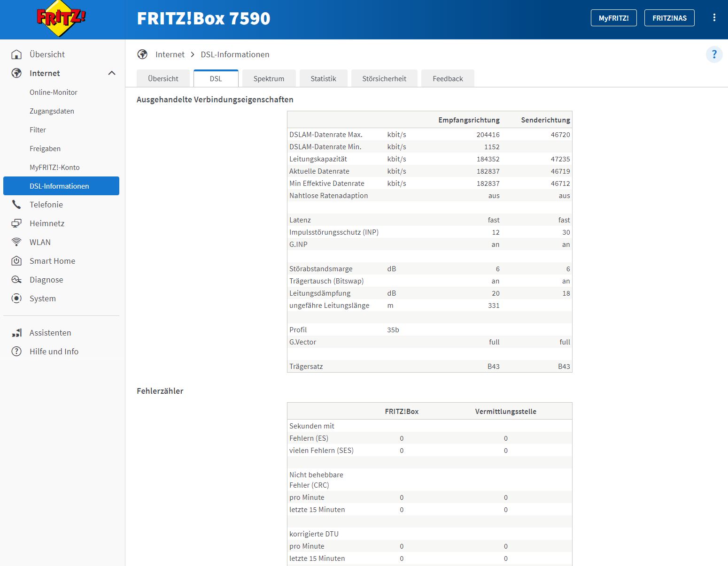
Task: Click the FRITZ!Box column header in Fehlerzähler
Action: [402, 412]
